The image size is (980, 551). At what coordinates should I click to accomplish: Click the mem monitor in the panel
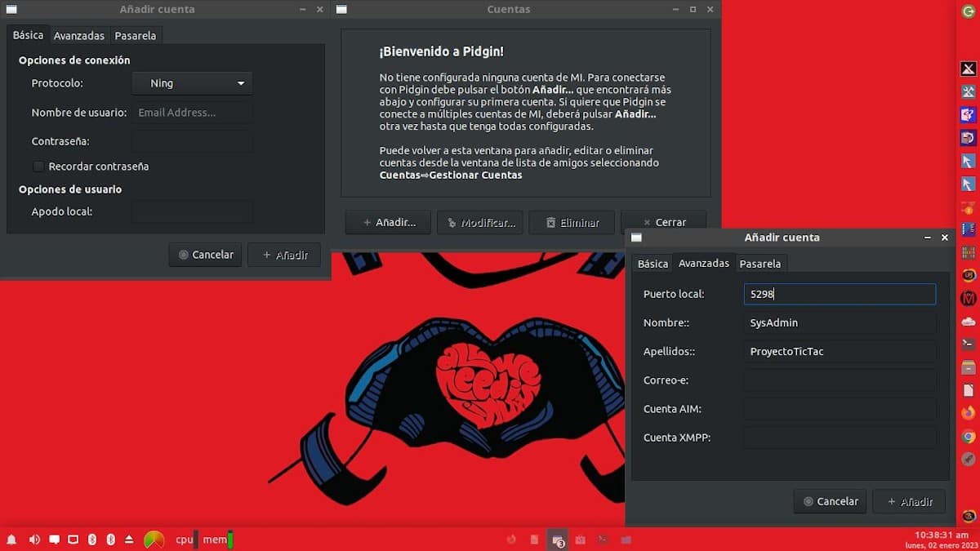(217, 540)
